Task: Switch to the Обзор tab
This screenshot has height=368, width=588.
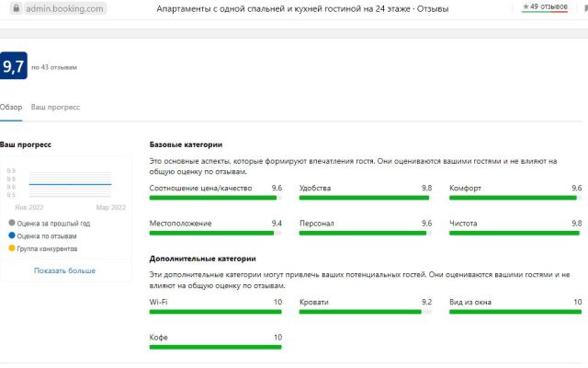Action: (10, 107)
